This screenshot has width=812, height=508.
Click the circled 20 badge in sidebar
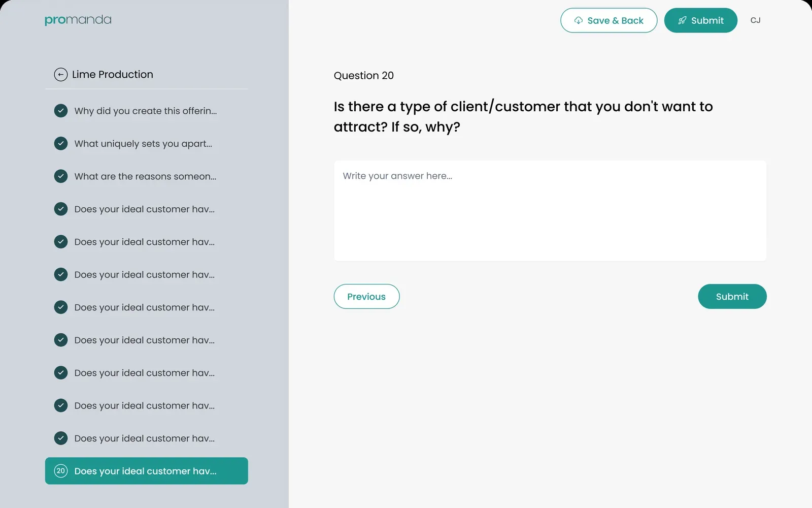(x=61, y=471)
